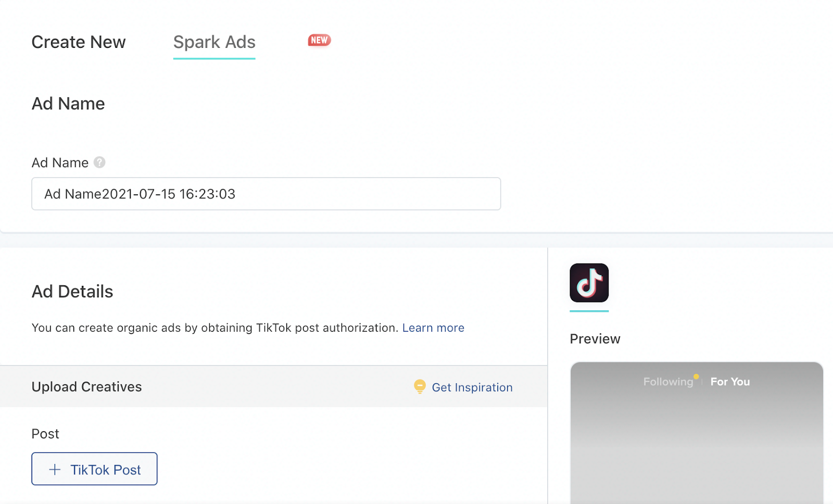
Task: Click the Ad Name field label
Action: pyautogui.click(x=60, y=163)
